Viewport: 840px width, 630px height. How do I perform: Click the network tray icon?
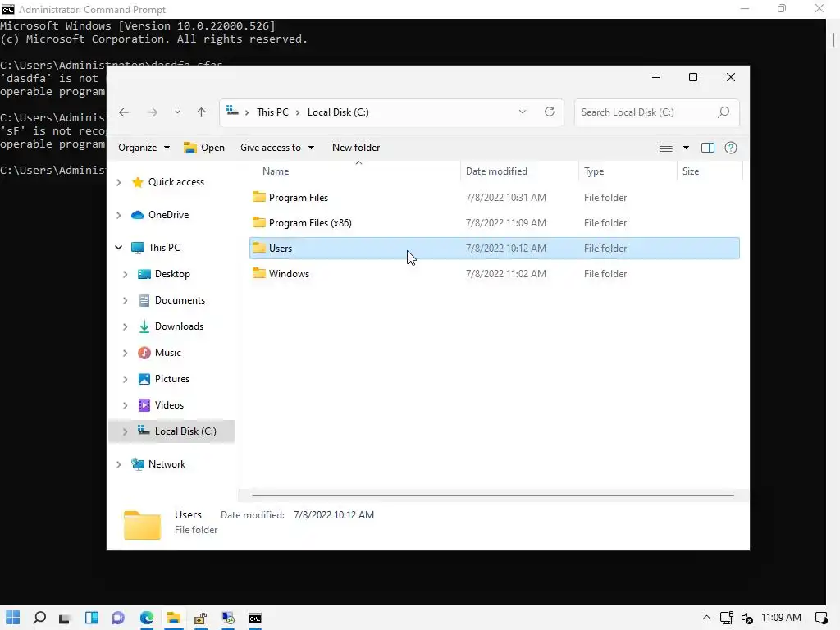click(x=727, y=618)
